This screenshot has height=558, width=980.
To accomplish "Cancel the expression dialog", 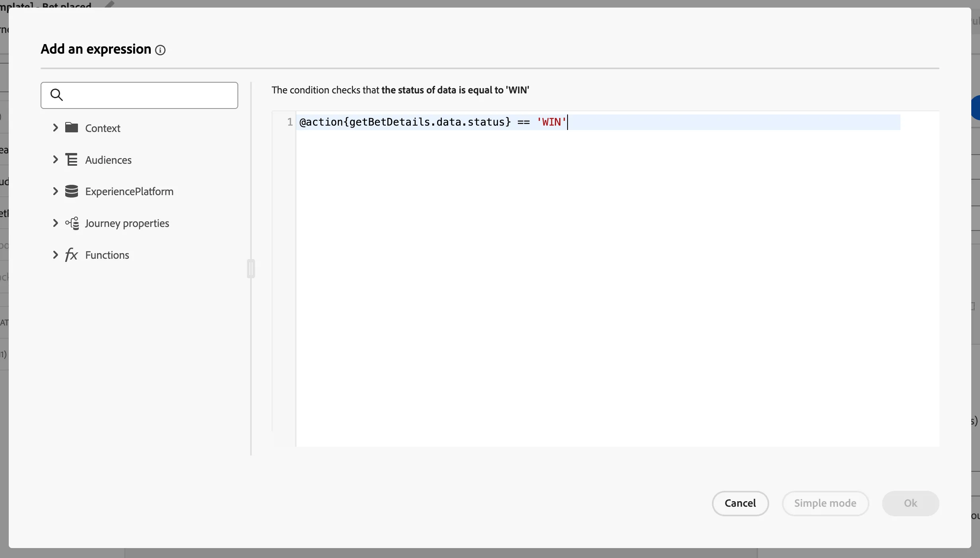I will [x=740, y=503].
